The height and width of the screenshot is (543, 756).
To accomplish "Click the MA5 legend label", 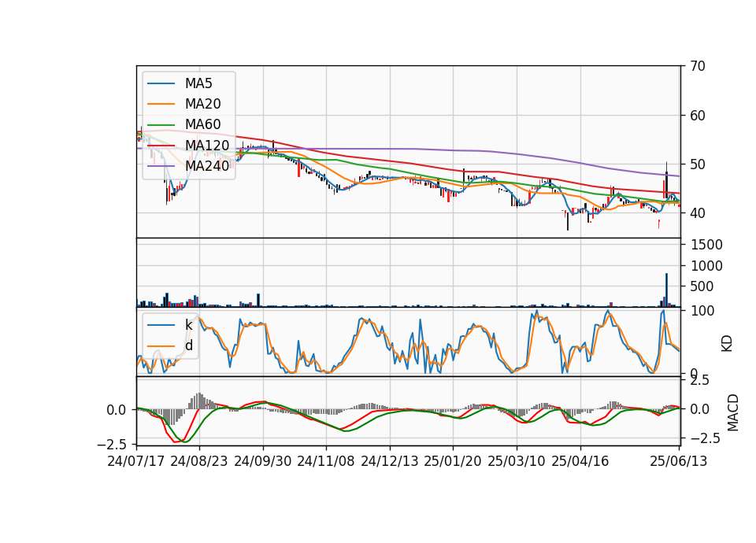I will click(198, 83).
